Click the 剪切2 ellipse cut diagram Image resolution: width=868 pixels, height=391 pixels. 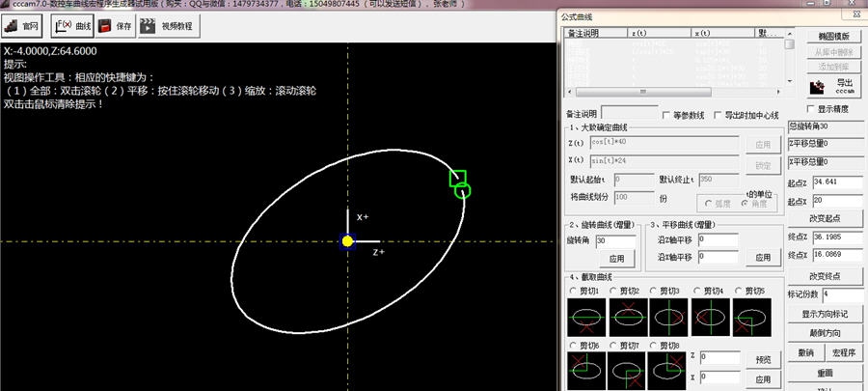[x=628, y=318]
